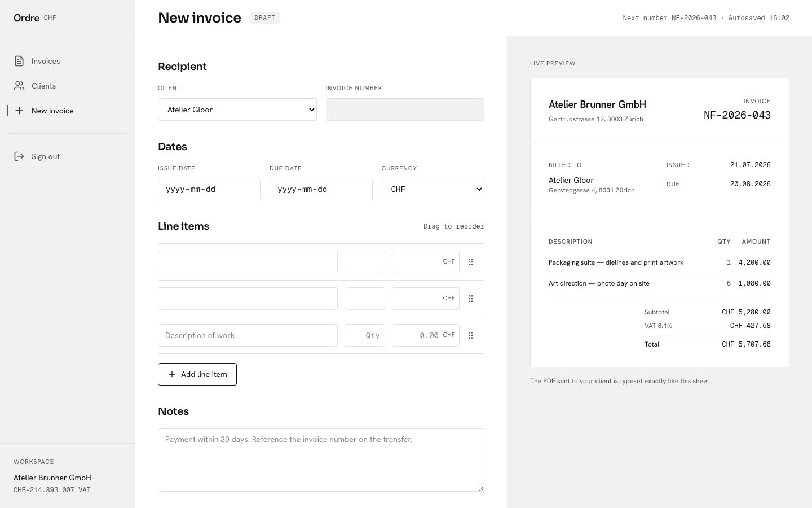Click the PDF typeset note below preview
The height and width of the screenshot is (508, 812).
click(620, 381)
